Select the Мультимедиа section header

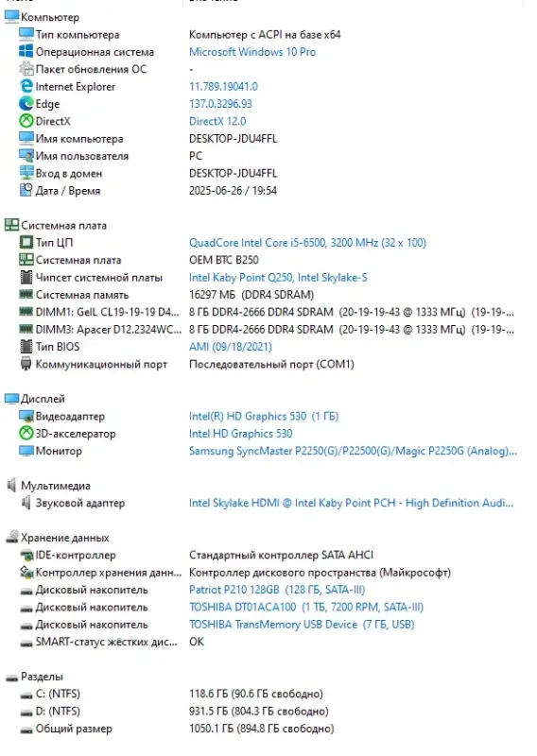[56, 486]
